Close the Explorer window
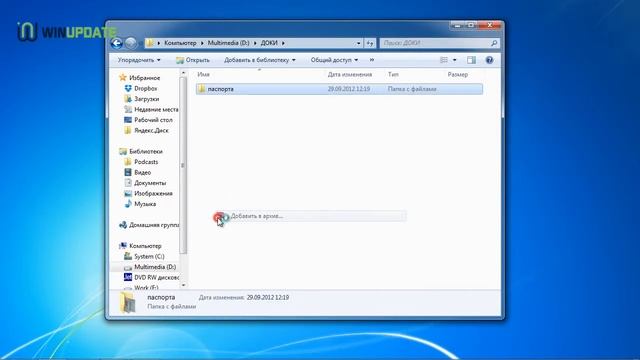The width and height of the screenshot is (640, 360). point(490,25)
